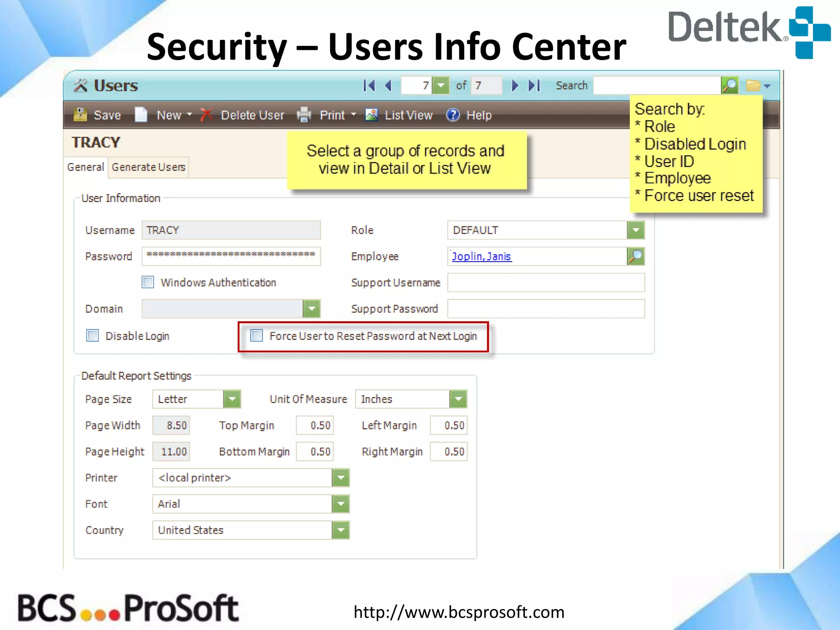Viewport: 840px width, 630px height.
Task: Click the TRACY record heading
Action: (x=96, y=142)
